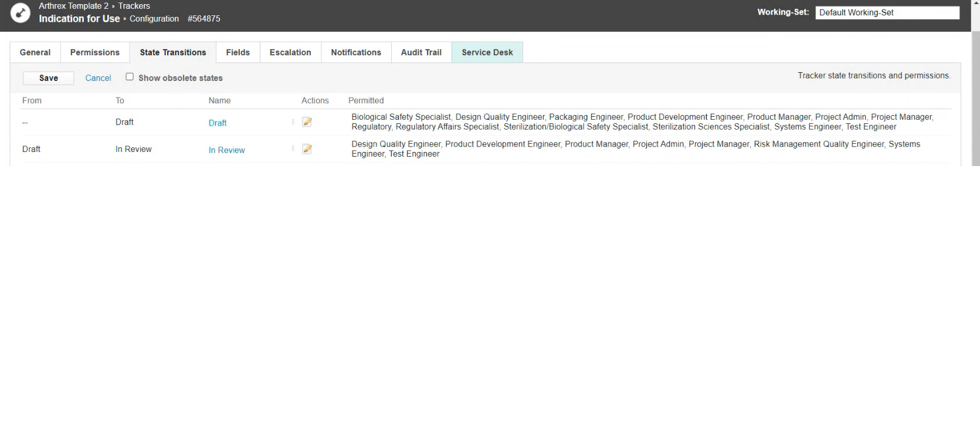Navigate to Arthrex Template 2 breadcrumb
The height and width of the screenshot is (436, 980).
73,6
